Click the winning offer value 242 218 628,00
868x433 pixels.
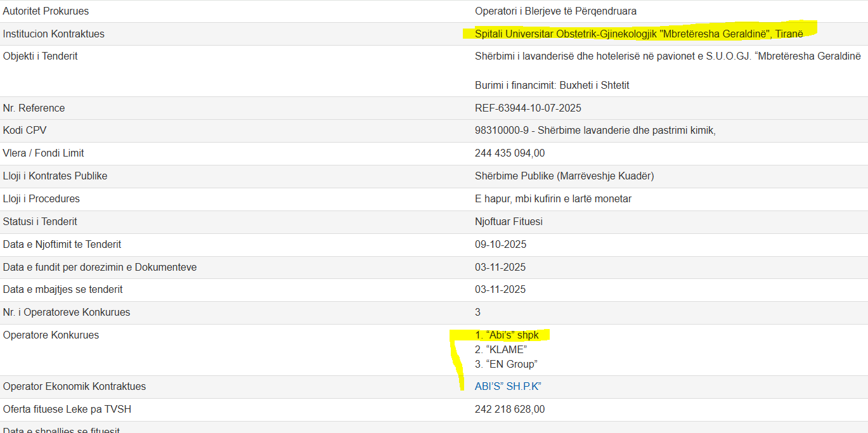pos(509,410)
